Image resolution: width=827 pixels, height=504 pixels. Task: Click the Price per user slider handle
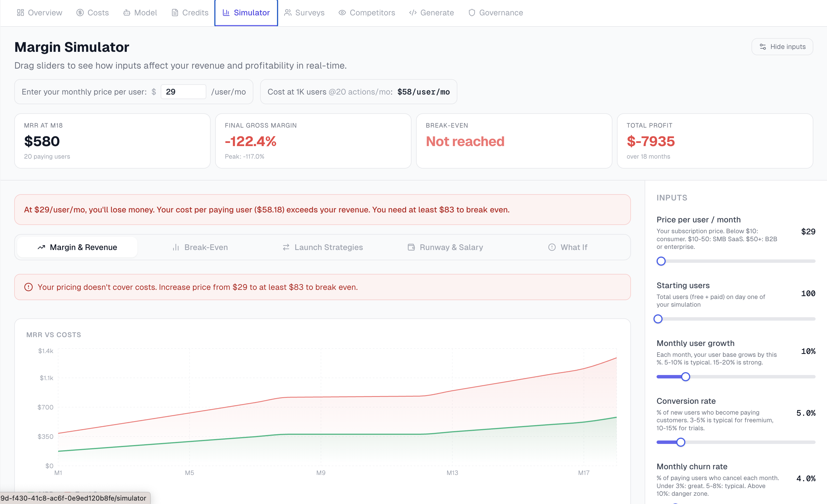pyautogui.click(x=661, y=261)
